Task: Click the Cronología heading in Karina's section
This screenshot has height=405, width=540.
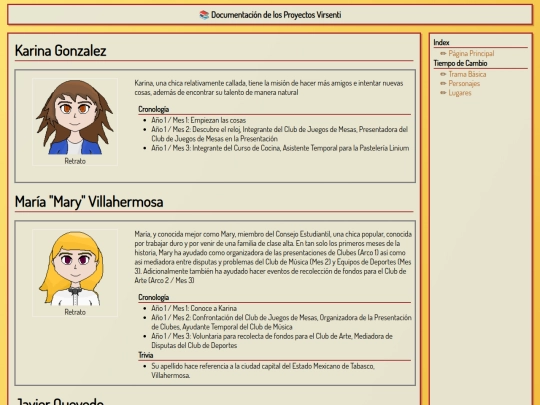Action: click(153, 109)
